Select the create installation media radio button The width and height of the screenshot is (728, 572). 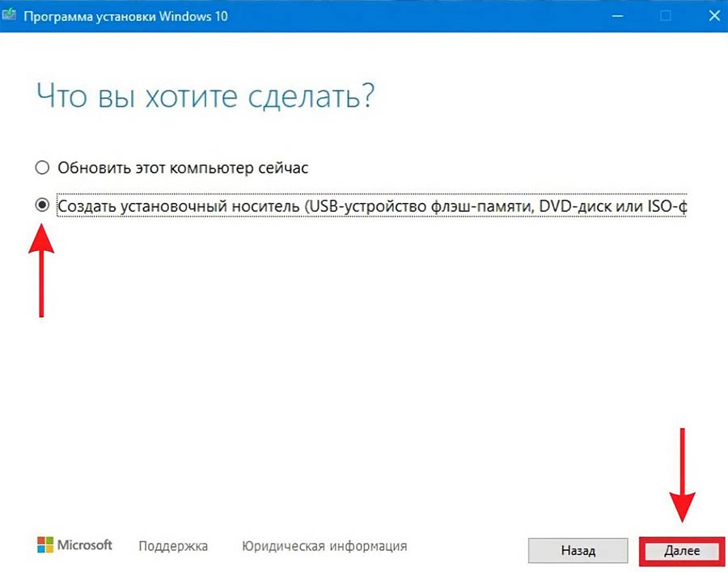[42, 206]
